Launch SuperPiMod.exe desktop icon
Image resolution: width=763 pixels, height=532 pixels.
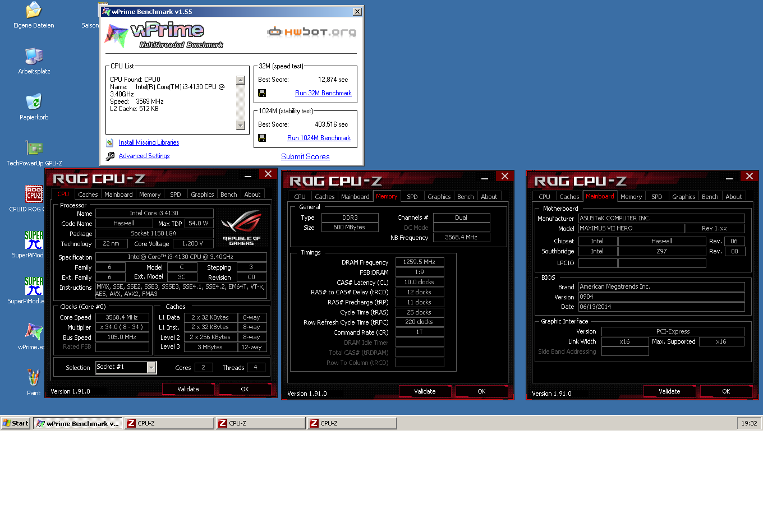[x=34, y=286]
